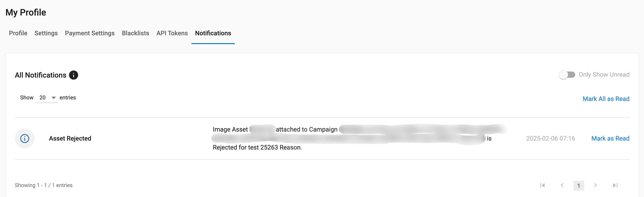644x197 pixels.
Task: Toggle the Only Show Unread switch
Action: [567, 75]
